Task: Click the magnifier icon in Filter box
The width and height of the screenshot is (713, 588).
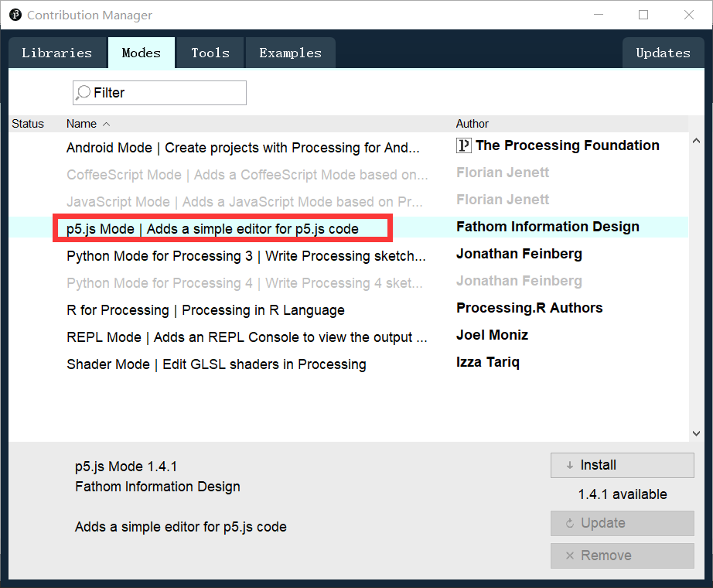Action: [84, 93]
